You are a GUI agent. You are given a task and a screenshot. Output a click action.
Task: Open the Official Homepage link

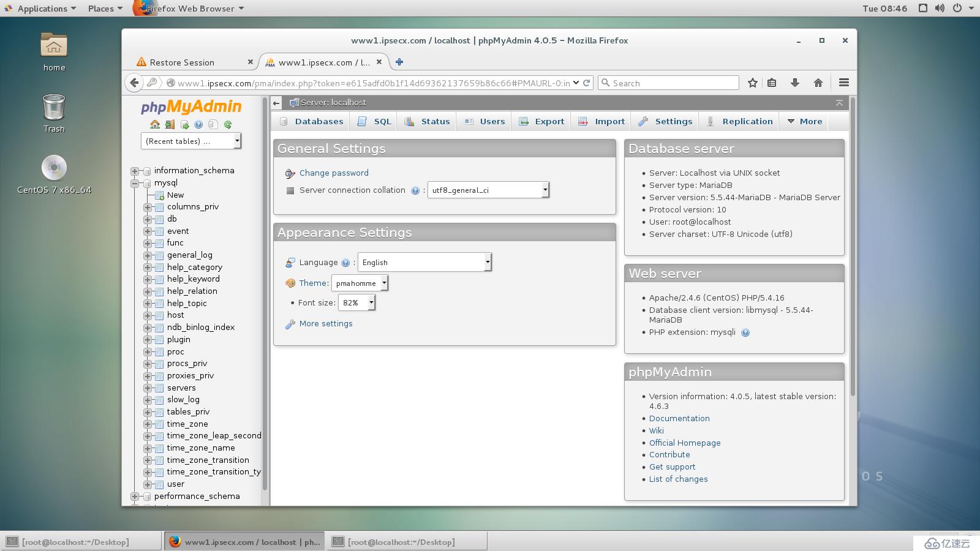pyautogui.click(x=685, y=443)
